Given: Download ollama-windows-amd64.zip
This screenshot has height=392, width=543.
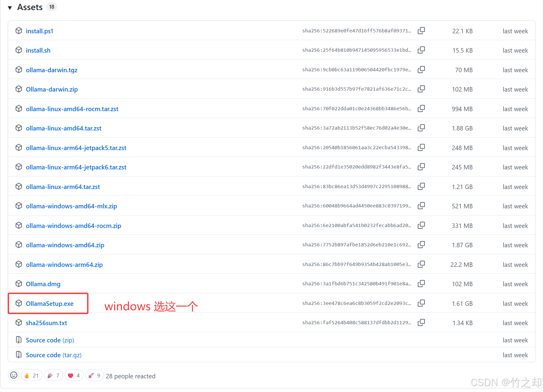Looking at the screenshot, I should [x=65, y=245].
